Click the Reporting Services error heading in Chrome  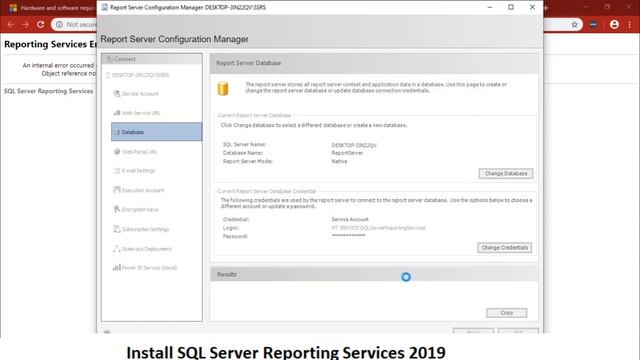pyautogui.click(x=50, y=44)
